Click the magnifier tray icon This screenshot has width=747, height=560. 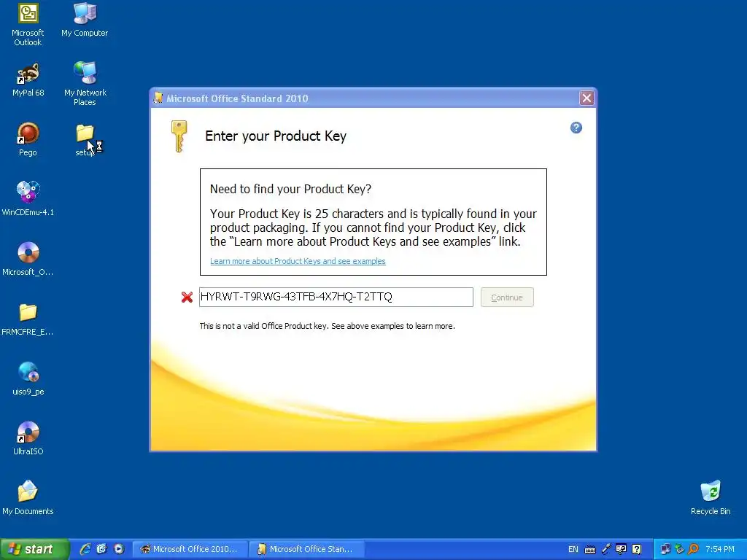693,549
